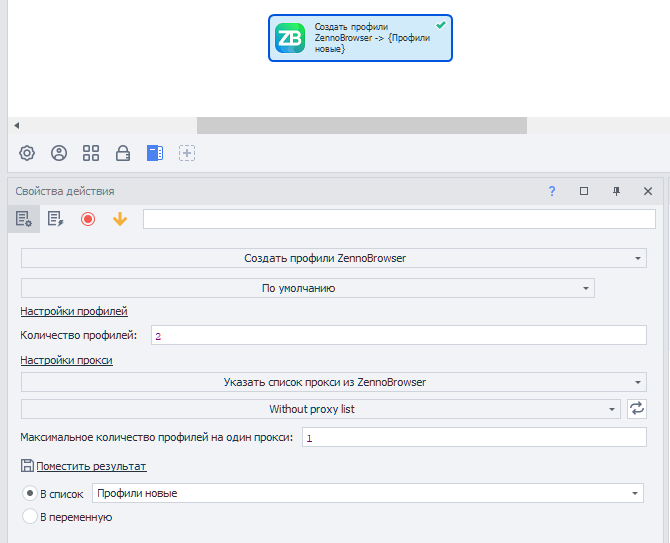Select the 'В переменную' radio button
The height and width of the screenshot is (543, 670).
pos(30,516)
